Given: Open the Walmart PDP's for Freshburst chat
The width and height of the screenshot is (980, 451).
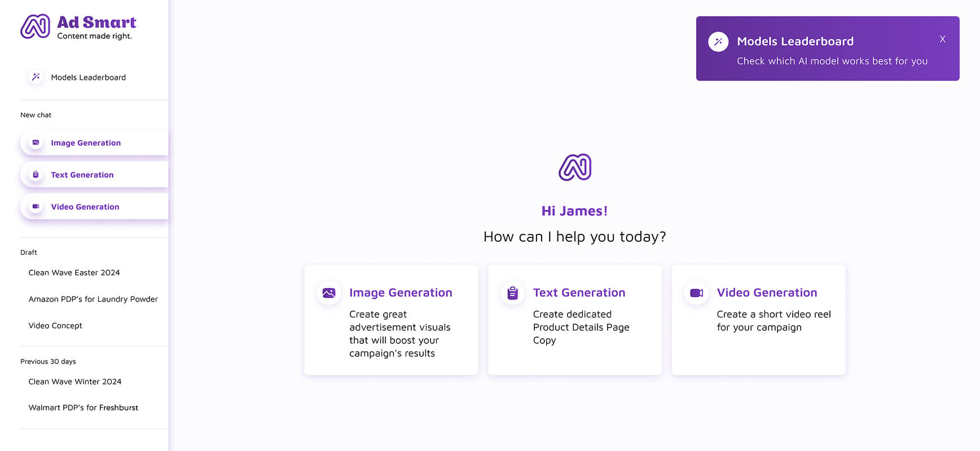Looking at the screenshot, I should 83,407.
